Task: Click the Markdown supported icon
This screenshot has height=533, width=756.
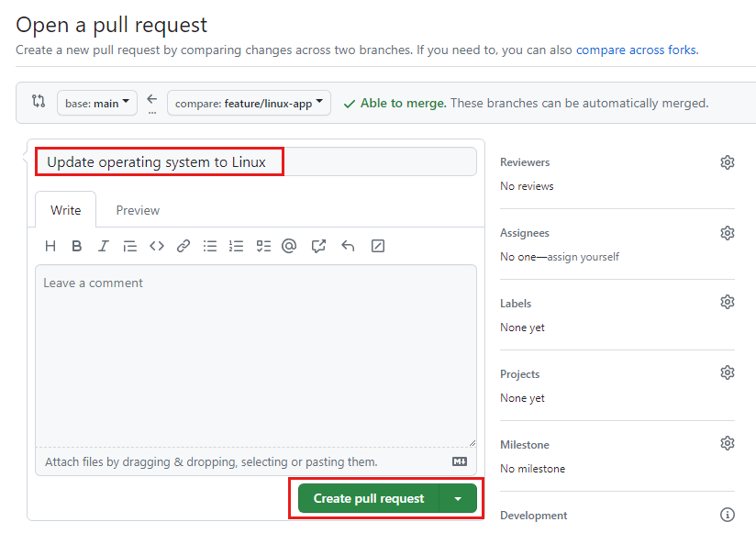Action: tap(460, 461)
